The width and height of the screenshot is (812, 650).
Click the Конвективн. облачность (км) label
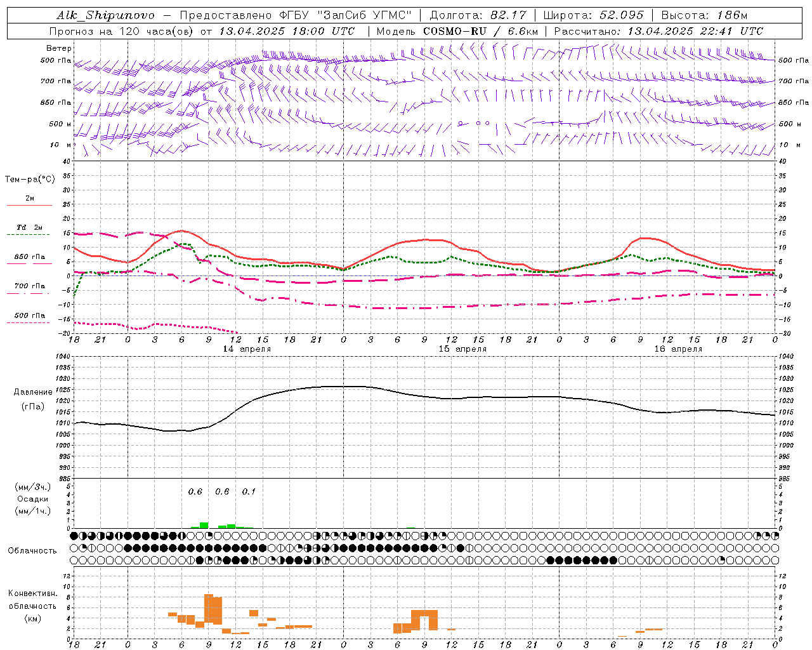click(x=32, y=606)
